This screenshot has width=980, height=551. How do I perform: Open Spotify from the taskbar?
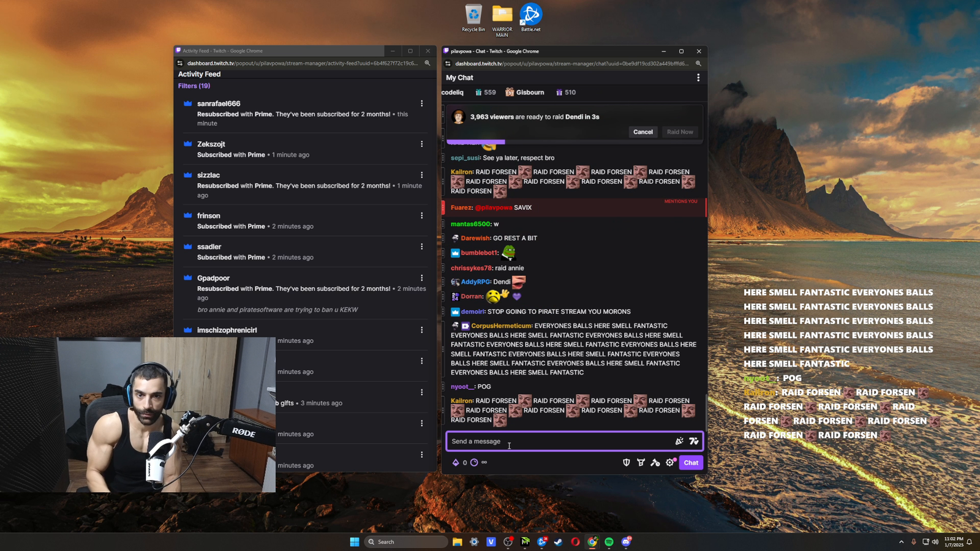609,541
